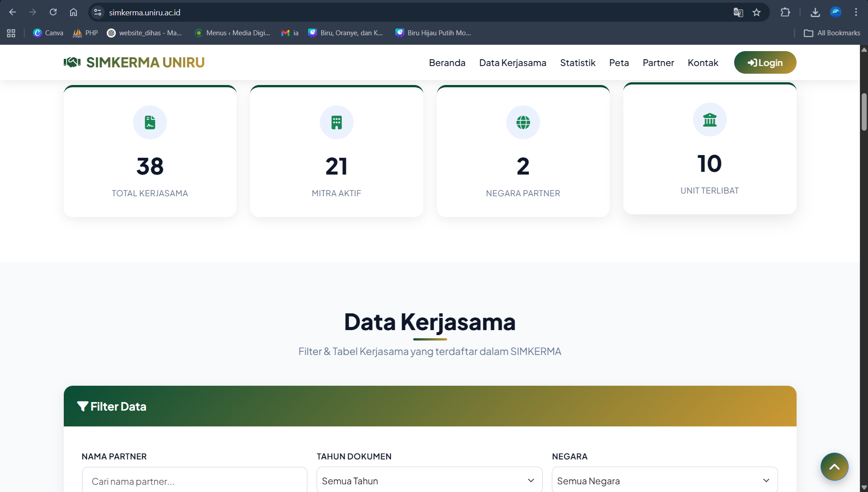Screen dimensions: 868x492
Task: Open the apps grid in bookmarks bar
Action: click(11, 33)
